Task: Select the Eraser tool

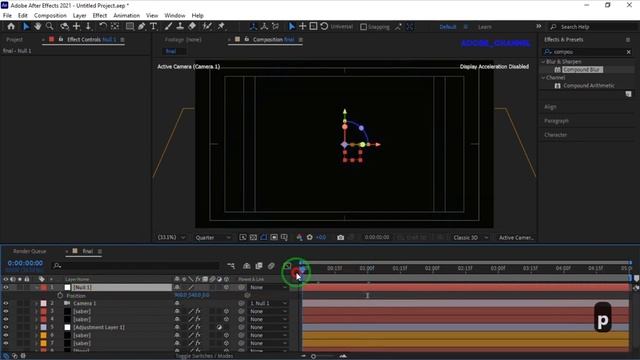Action: coord(192,27)
